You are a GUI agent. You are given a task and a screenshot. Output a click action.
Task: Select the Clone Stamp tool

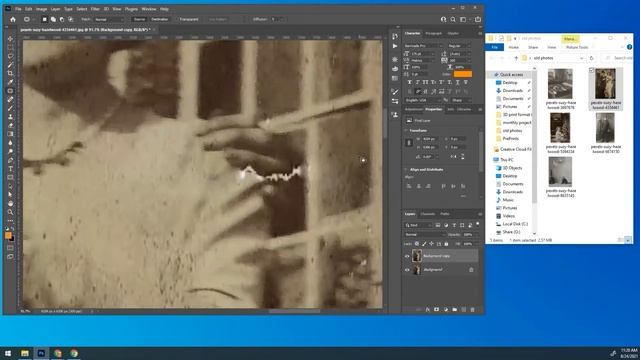10,117
